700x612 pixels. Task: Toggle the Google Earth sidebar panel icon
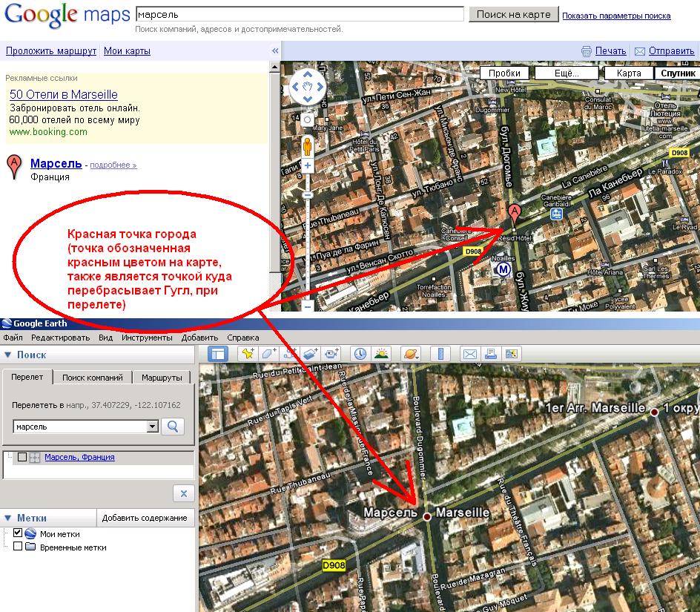218,354
